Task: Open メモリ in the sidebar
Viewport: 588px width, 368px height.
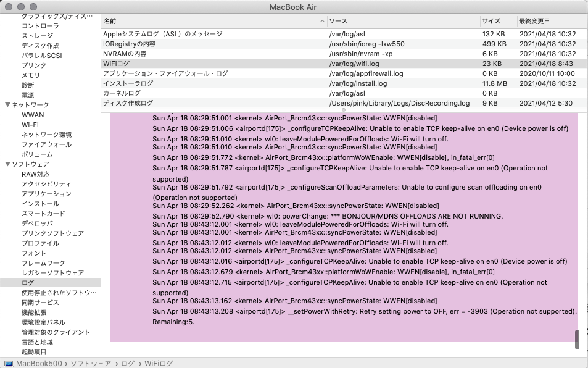Action: click(x=31, y=75)
